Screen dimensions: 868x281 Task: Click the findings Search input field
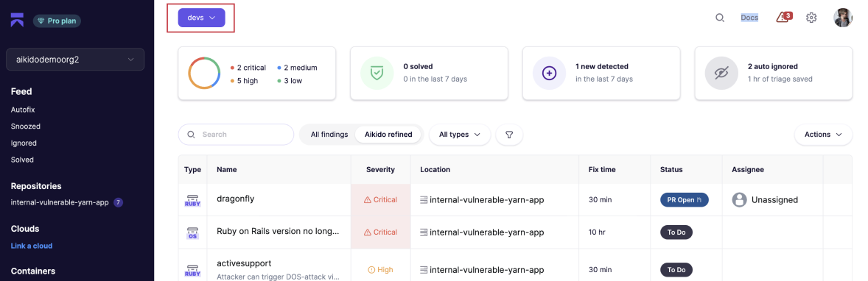tap(236, 135)
